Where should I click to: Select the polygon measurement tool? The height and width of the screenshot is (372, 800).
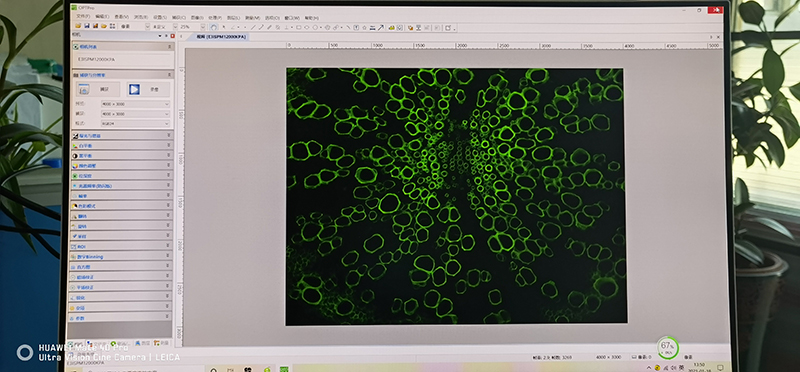(328, 27)
